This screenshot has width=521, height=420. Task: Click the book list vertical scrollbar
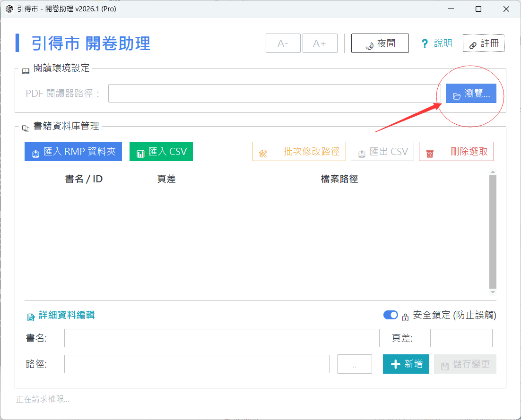tap(493, 231)
